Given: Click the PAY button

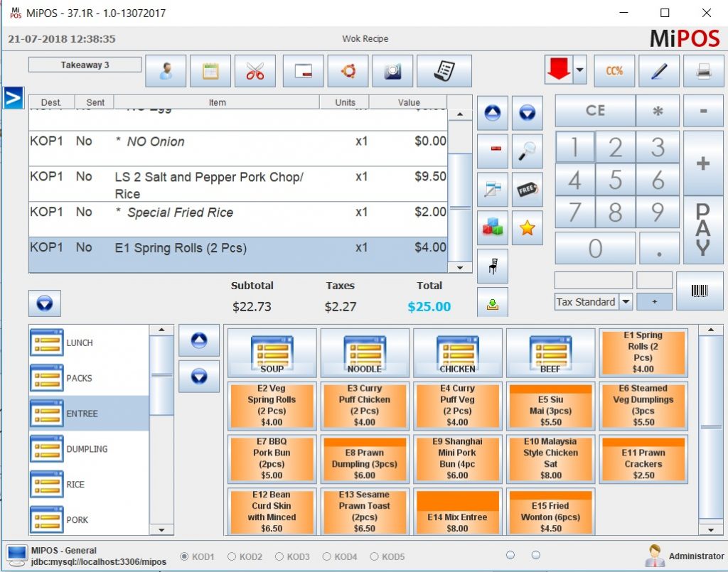Looking at the screenshot, I should (703, 230).
